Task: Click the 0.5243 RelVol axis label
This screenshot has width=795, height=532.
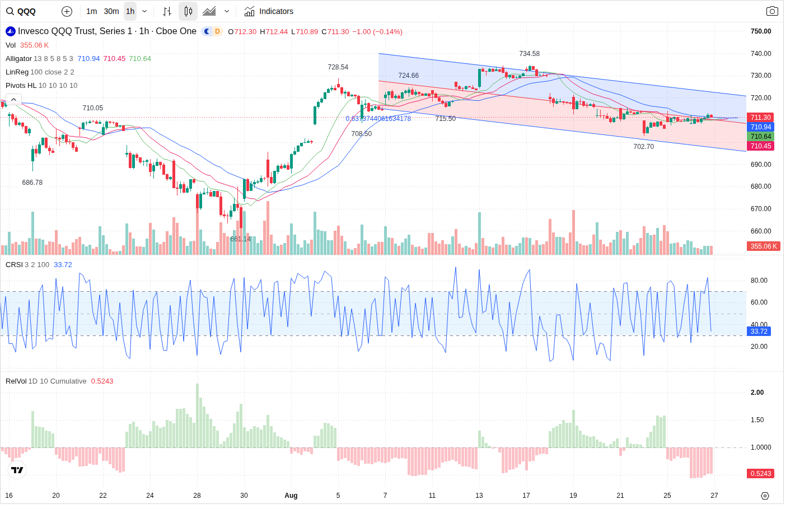Action: coord(760,474)
